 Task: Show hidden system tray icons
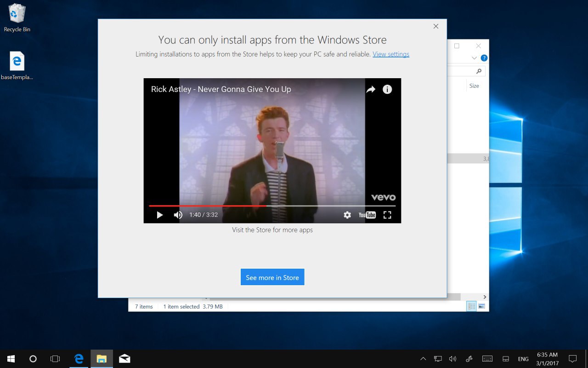tap(423, 359)
